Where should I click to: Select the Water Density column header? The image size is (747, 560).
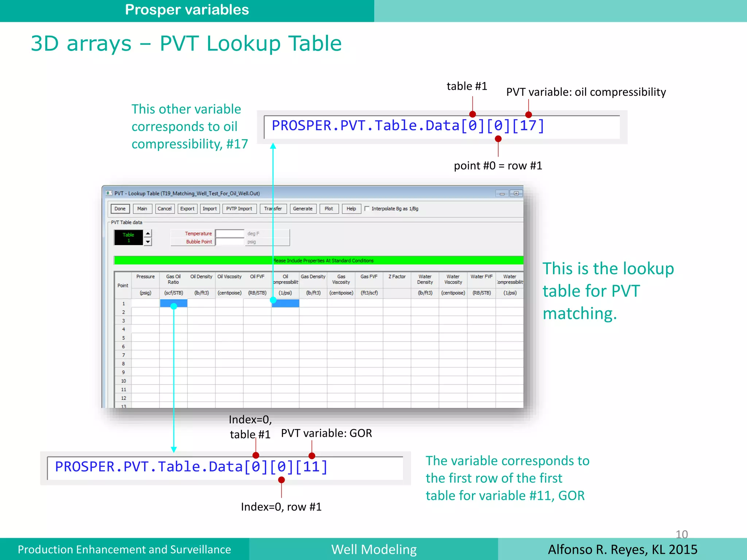tap(425, 280)
